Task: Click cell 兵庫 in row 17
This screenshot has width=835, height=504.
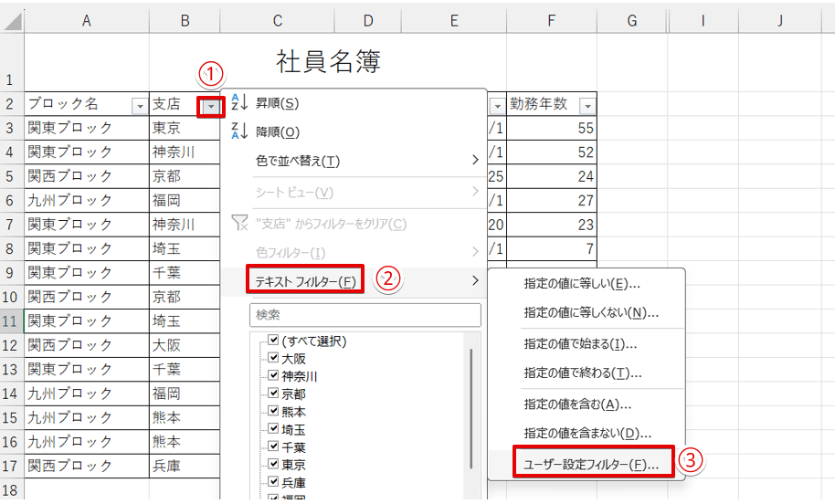Action: point(185,466)
